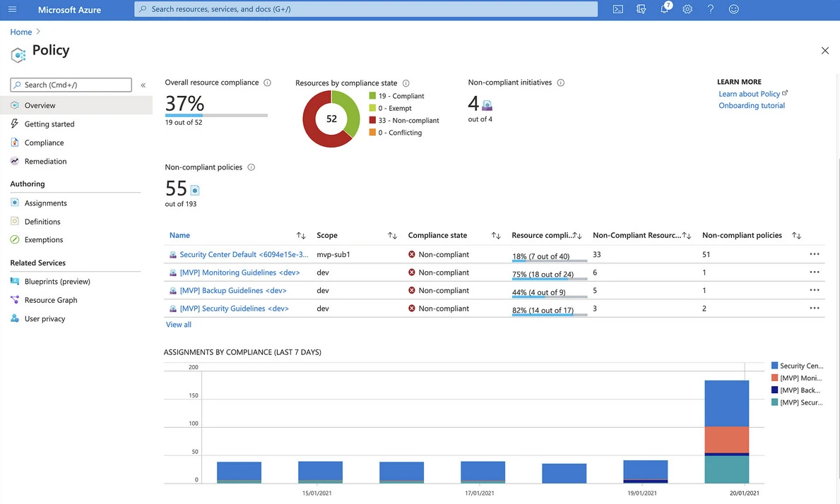This screenshot has width=840, height=504.
Task: Click the info icon beside Resources by compliance state
Action: 406,83
